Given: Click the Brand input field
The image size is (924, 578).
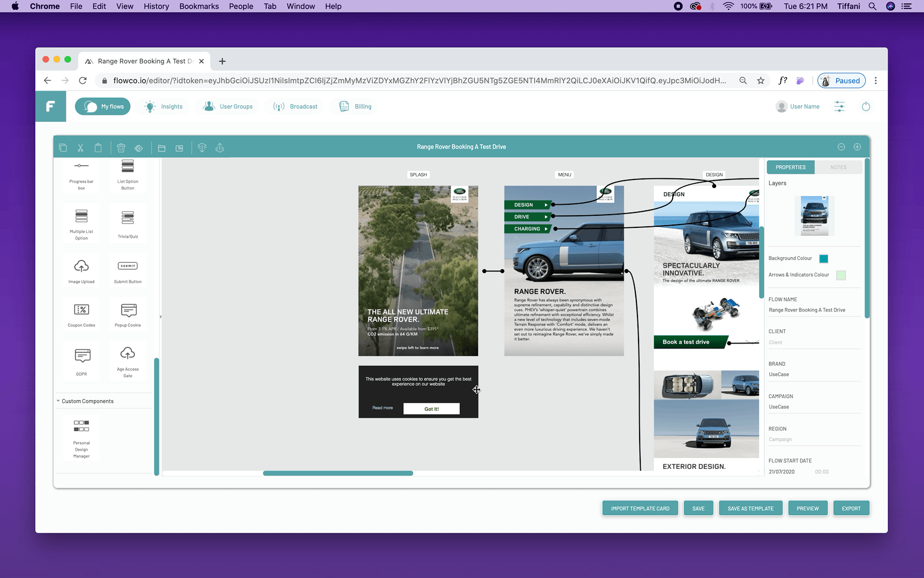Looking at the screenshot, I should [x=814, y=375].
